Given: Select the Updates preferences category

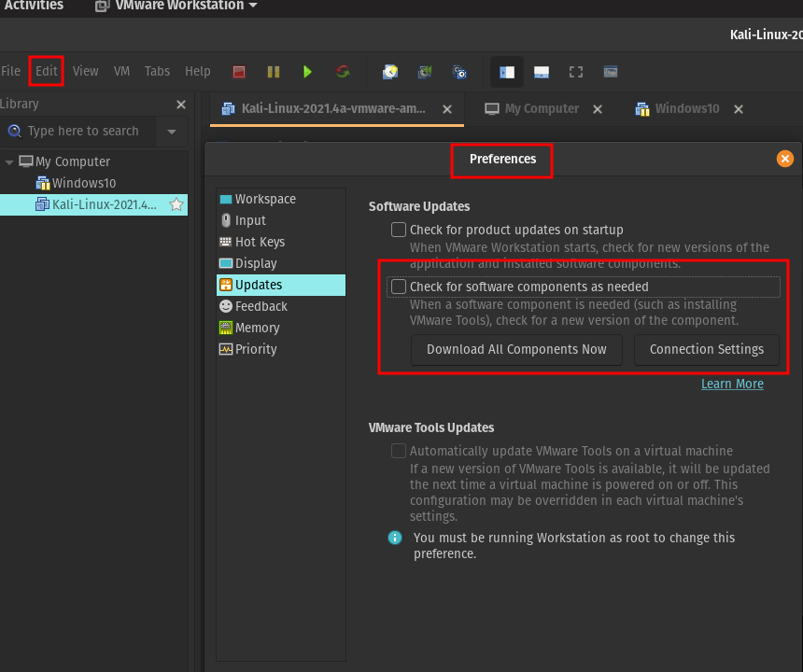Looking at the screenshot, I should pos(281,285).
